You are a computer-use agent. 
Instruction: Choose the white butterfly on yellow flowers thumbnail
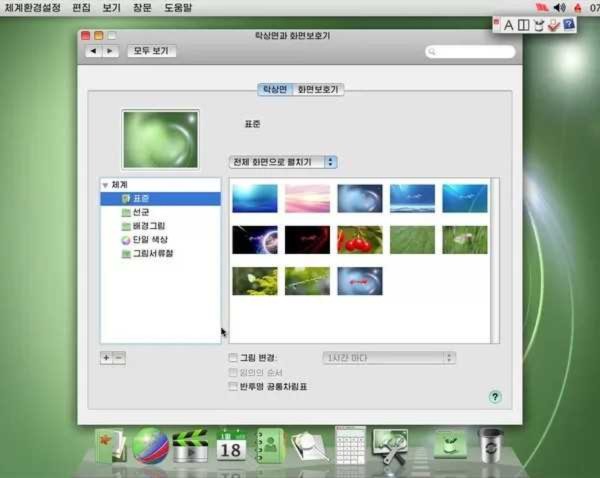(x=255, y=281)
